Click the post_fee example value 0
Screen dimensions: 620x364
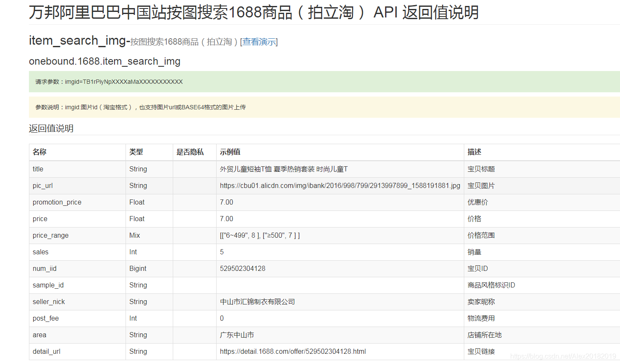[222, 318]
